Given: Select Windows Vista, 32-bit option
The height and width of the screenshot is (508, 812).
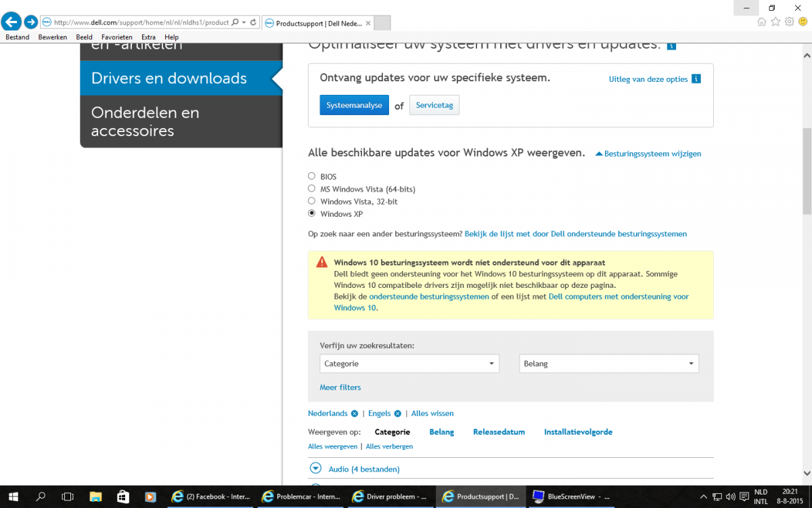Looking at the screenshot, I should click(x=312, y=201).
